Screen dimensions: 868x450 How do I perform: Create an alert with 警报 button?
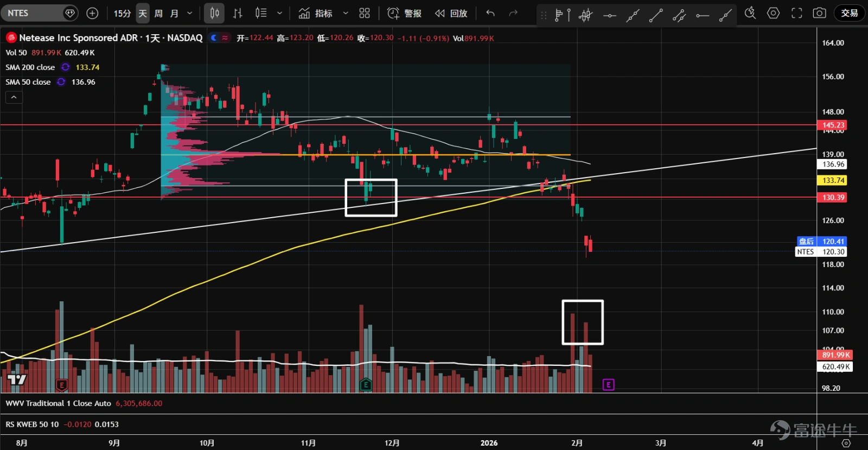click(405, 13)
